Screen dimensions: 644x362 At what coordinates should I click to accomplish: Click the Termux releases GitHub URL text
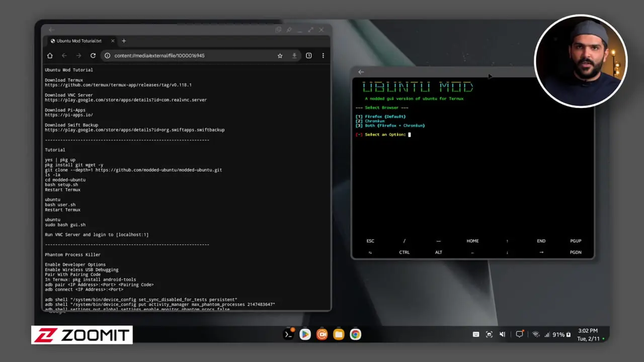tap(118, 85)
